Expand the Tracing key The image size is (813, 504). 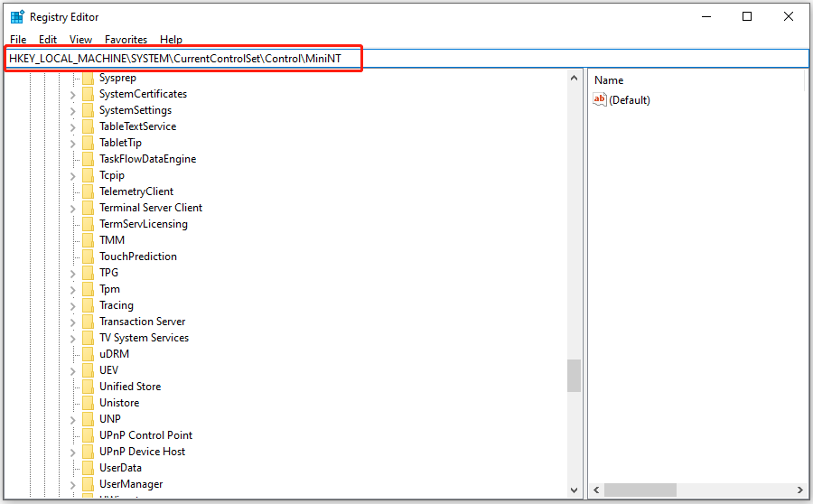(72, 306)
